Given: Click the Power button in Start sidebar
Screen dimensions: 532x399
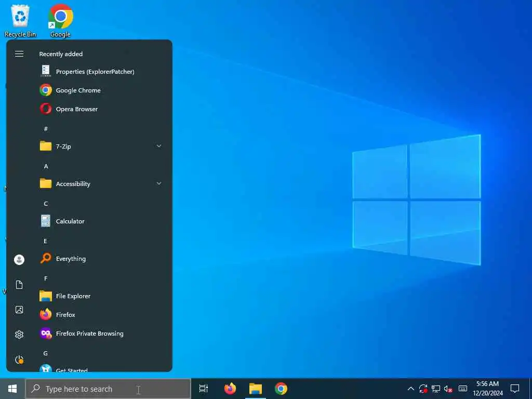Looking at the screenshot, I should click(x=19, y=360).
